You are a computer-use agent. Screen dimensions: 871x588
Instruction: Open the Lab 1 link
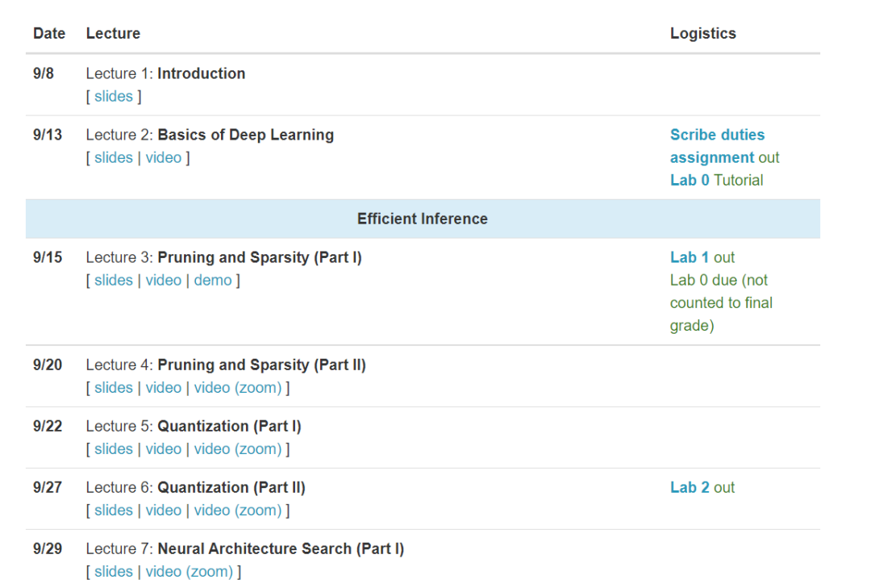tap(690, 257)
